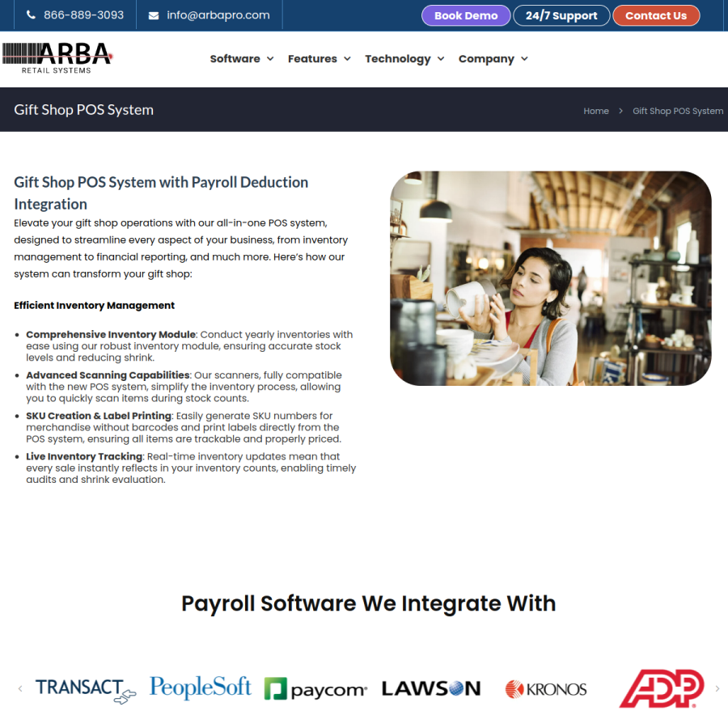The width and height of the screenshot is (728, 728).
Task: Click the KRONOS logo
Action: coord(546,689)
